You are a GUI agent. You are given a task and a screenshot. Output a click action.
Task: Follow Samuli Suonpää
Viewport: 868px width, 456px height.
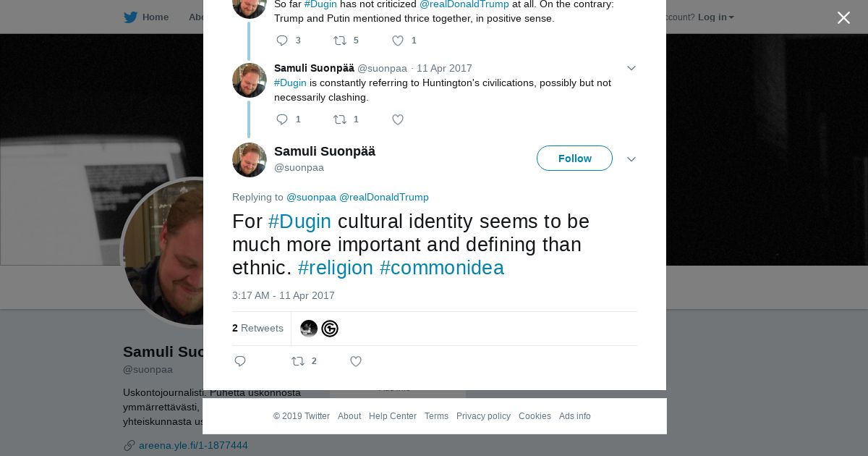pos(574,159)
